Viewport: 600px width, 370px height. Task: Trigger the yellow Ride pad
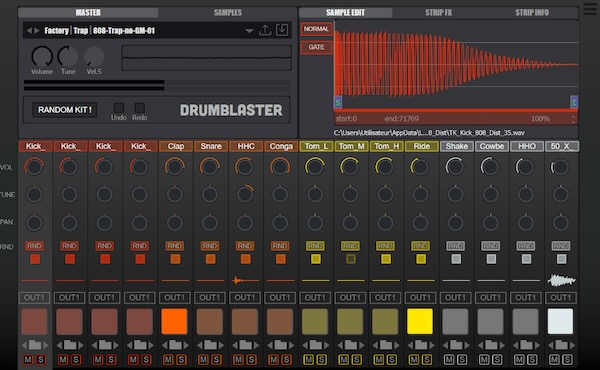coord(420,321)
